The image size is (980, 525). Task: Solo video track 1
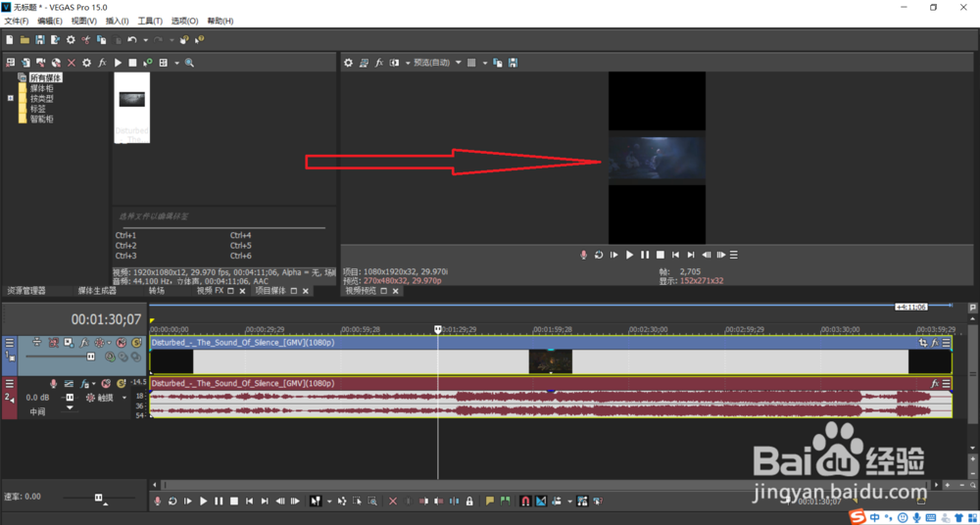point(135,343)
